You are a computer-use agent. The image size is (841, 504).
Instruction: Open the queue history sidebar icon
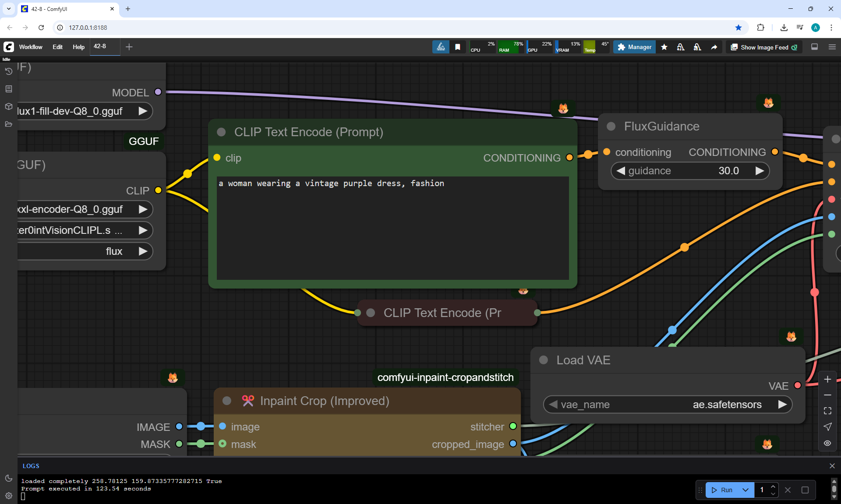[x=8, y=71]
